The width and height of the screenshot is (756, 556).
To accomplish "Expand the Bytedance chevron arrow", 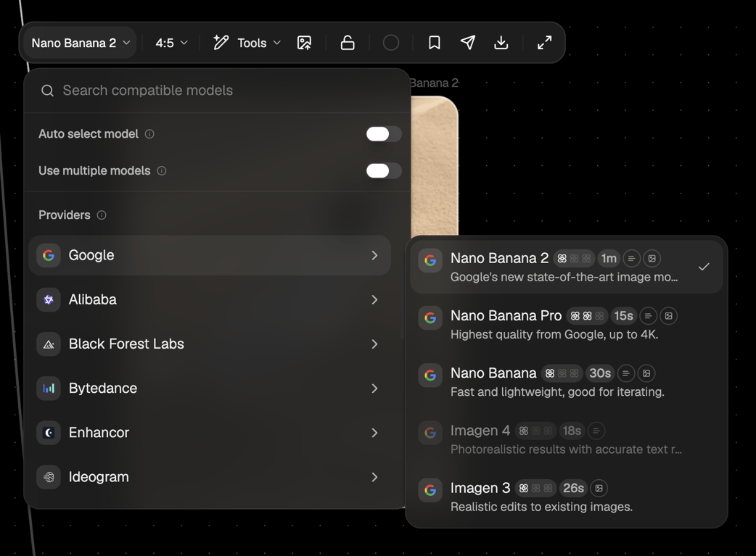I will pyautogui.click(x=374, y=389).
